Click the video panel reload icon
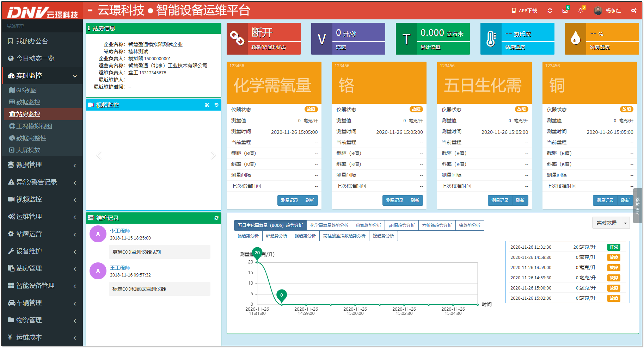644x348 pixels. click(216, 105)
